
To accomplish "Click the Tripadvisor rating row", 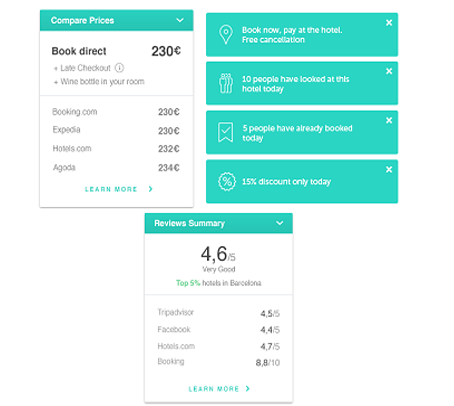I will click(218, 313).
